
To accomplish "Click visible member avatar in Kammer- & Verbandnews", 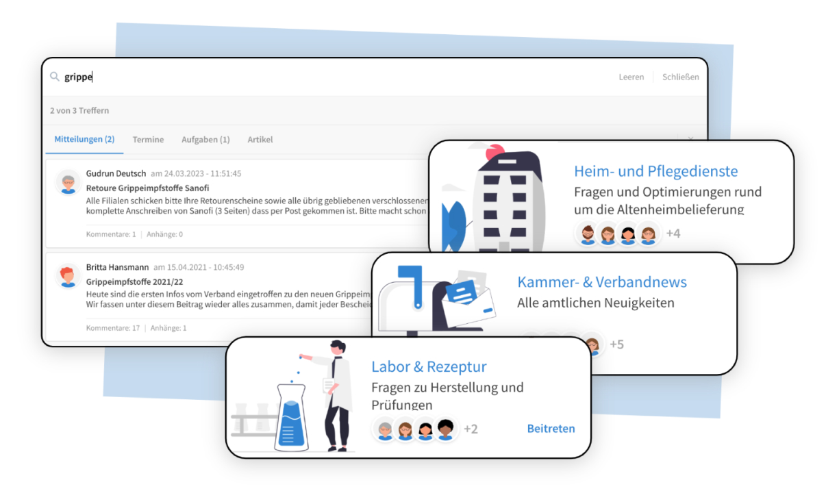I will (591, 344).
